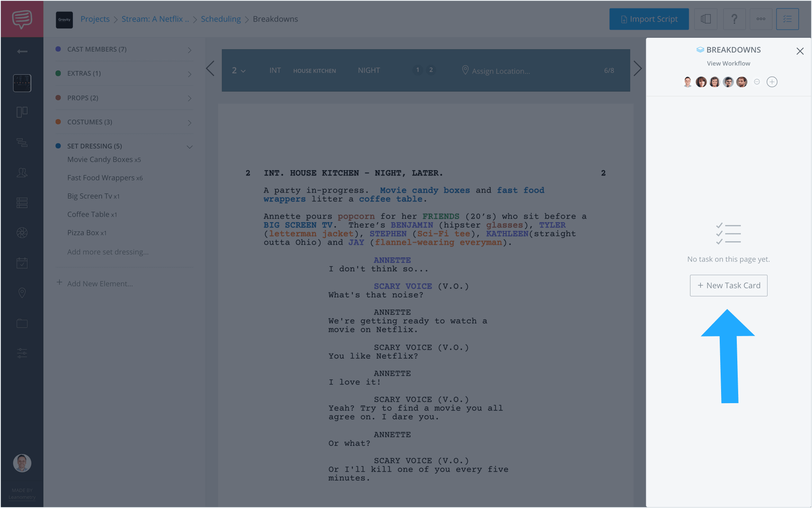
Task: Click tagged word popcorn in script
Action: click(x=356, y=216)
